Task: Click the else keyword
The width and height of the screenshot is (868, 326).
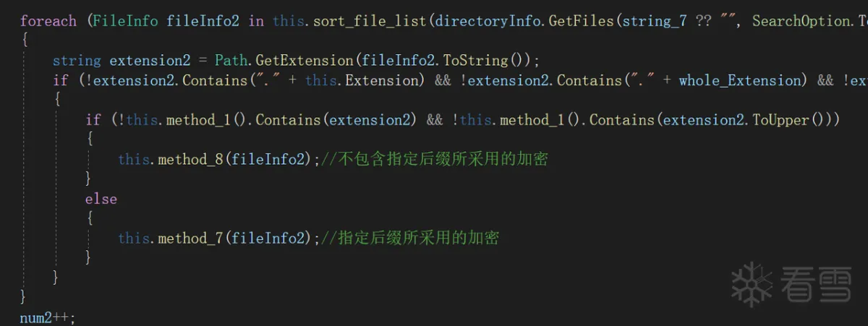Action: click(x=101, y=198)
